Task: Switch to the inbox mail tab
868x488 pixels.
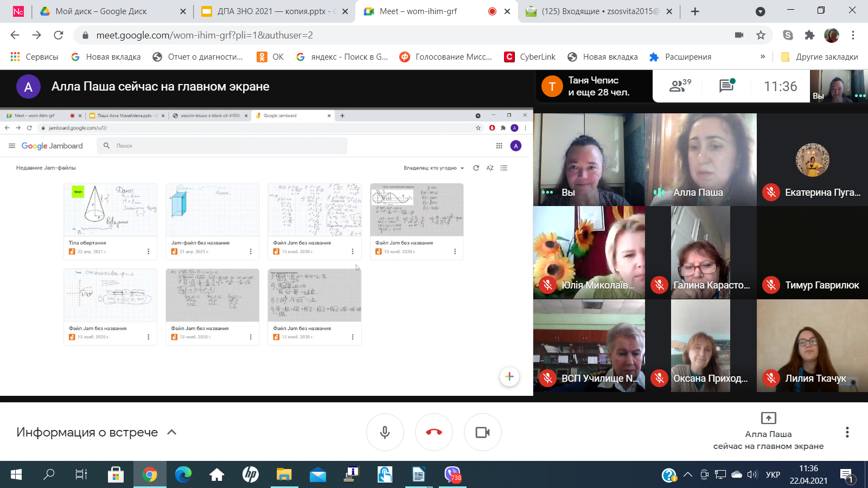Action: [x=600, y=11]
